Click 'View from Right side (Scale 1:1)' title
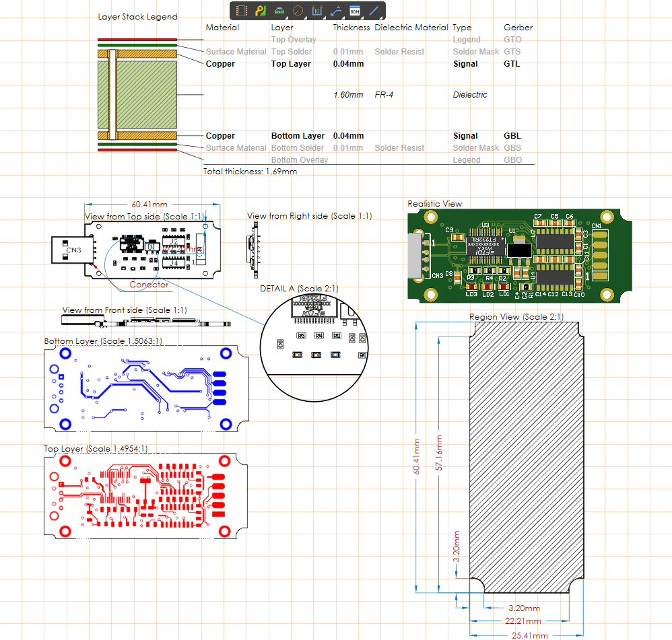 coord(310,216)
